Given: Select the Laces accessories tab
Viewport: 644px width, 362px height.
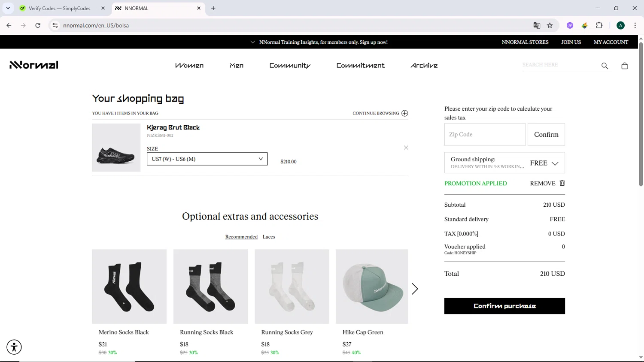Looking at the screenshot, I should click(269, 237).
